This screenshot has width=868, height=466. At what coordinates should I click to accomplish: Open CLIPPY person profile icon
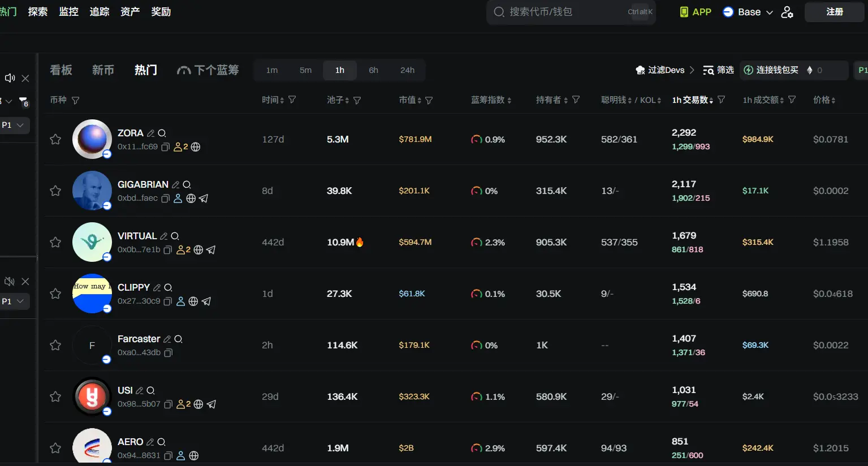click(x=181, y=301)
